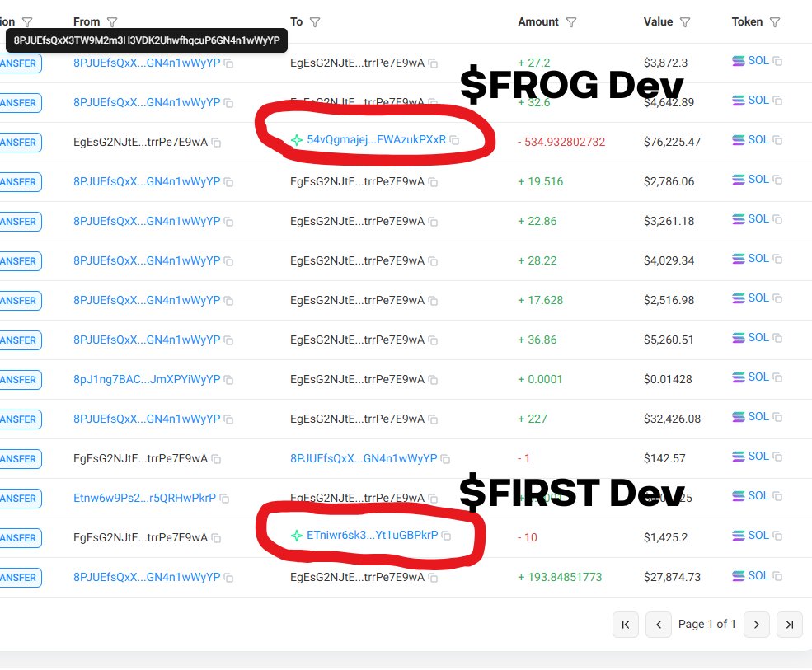
Task: Click the value $32,426.08
Action: (x=672, y=419)
